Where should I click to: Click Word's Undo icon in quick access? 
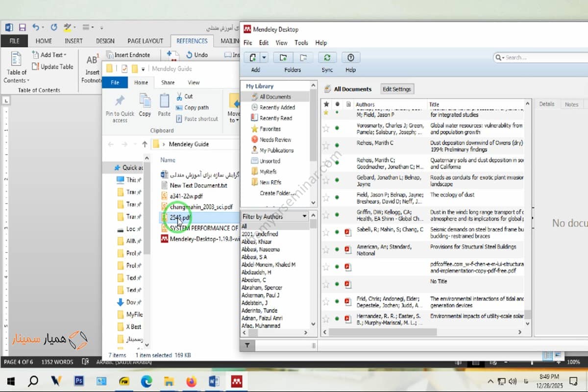tap(36, 27)
